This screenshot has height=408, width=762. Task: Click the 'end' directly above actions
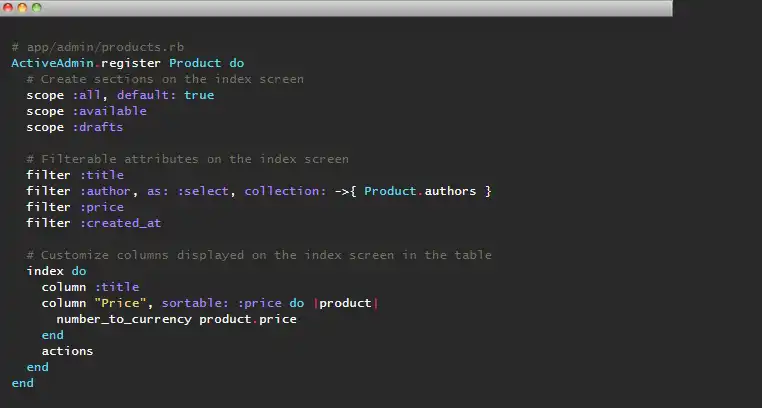(x=52, y=335)
